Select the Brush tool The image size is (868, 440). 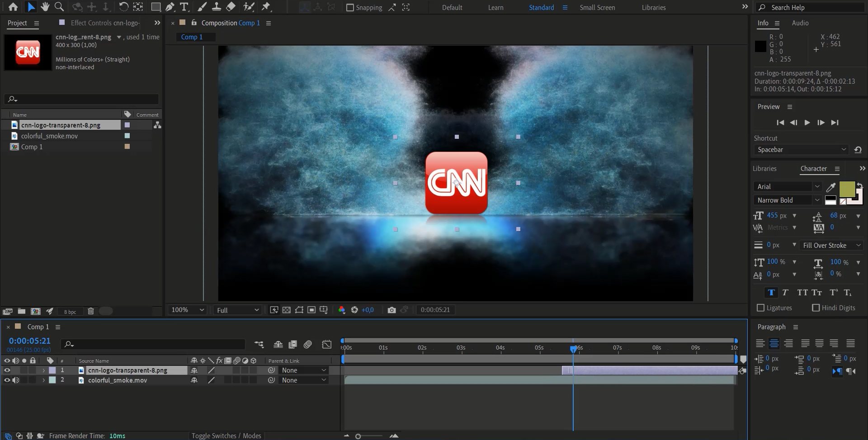click(x=202, y=7)
